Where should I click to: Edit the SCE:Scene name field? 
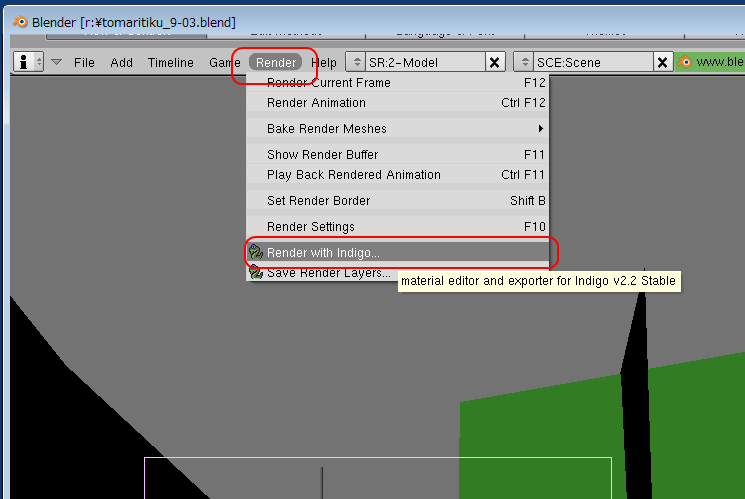click(x=593, y=62)
